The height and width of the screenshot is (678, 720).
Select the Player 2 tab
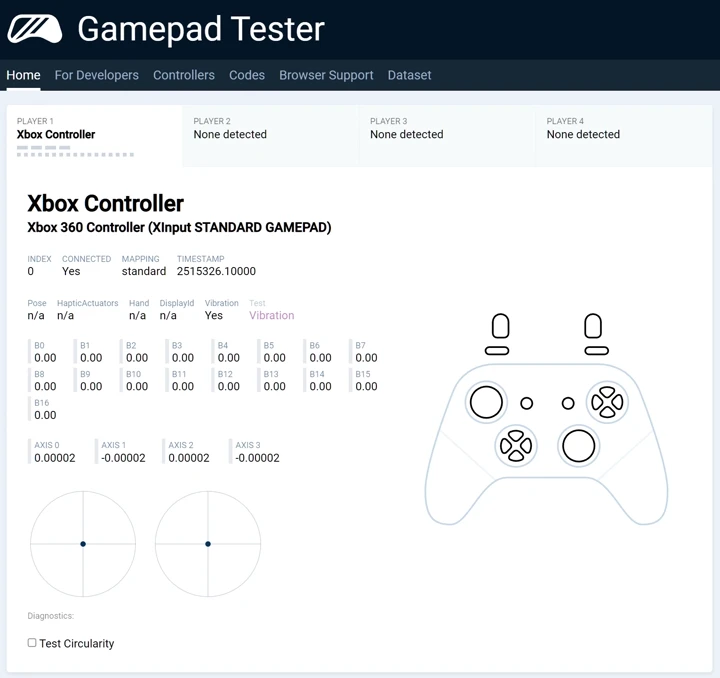pyautogui.click(x=270, y=136)
